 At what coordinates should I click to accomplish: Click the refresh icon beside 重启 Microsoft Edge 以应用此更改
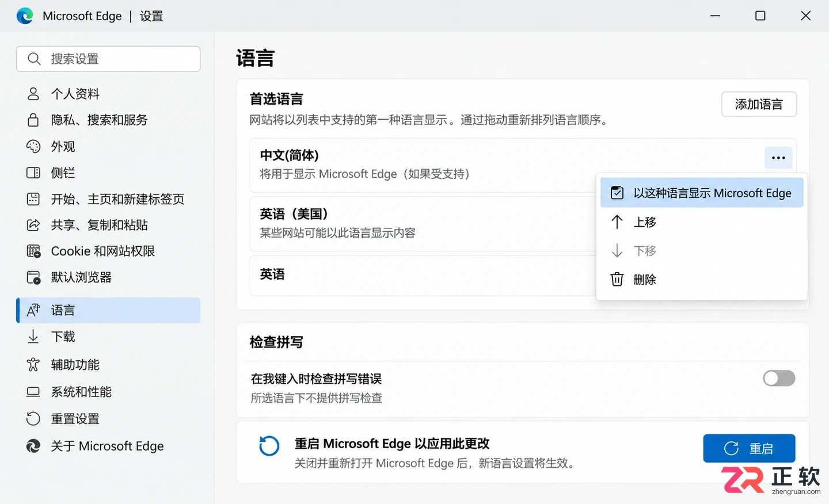[269, 446]
